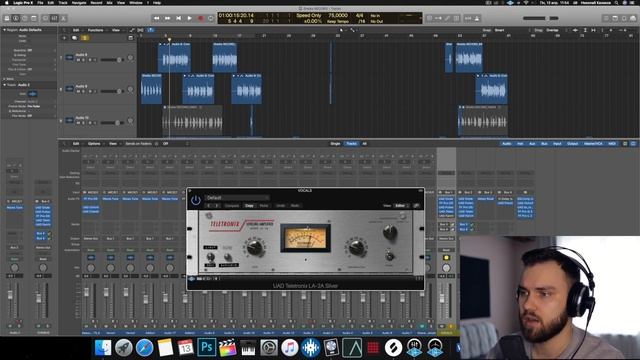
Task: Show the Smart Controls pane
Action: [45, 18]
